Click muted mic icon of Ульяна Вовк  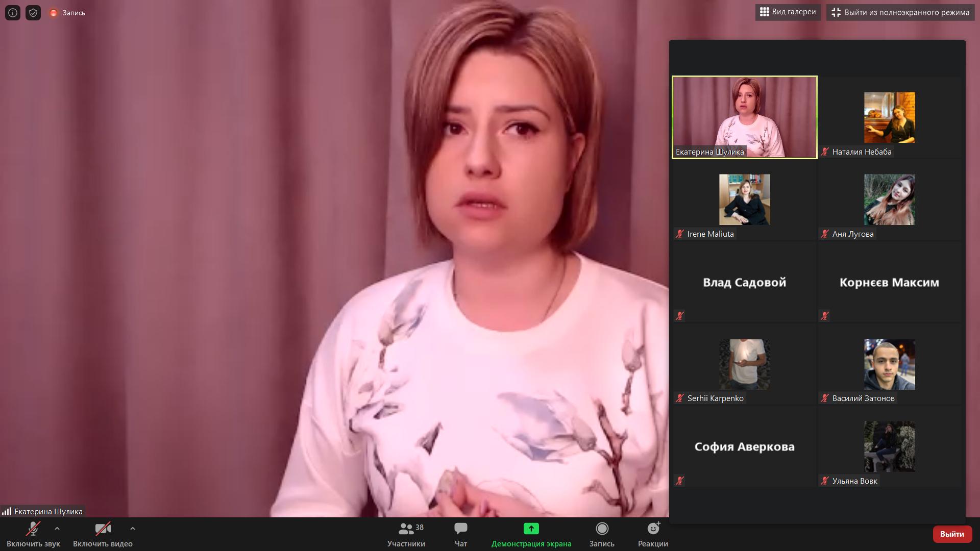point(825,481)
